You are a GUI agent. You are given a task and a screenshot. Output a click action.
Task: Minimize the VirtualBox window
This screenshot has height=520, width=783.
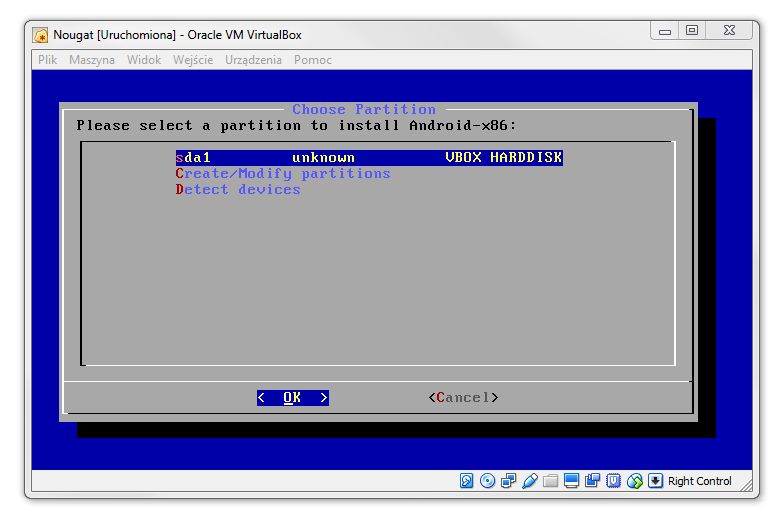point(664,31)
